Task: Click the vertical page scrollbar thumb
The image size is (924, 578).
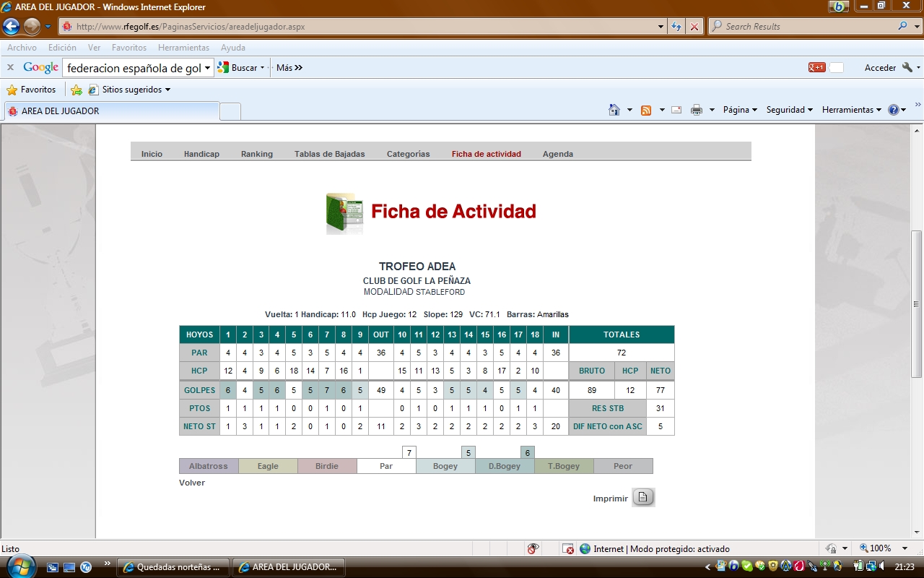Action: coord(917,303)
